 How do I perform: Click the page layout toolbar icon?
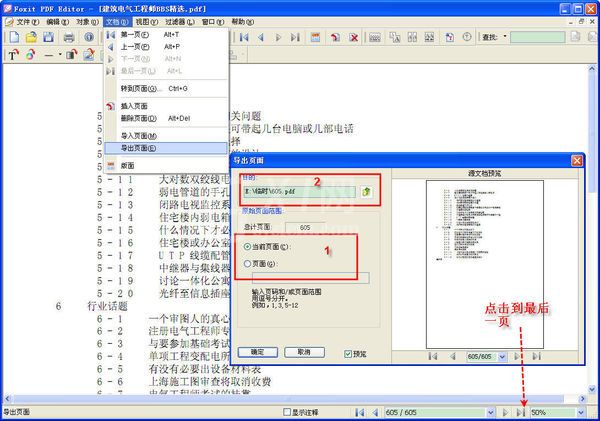tap(315, 37)
